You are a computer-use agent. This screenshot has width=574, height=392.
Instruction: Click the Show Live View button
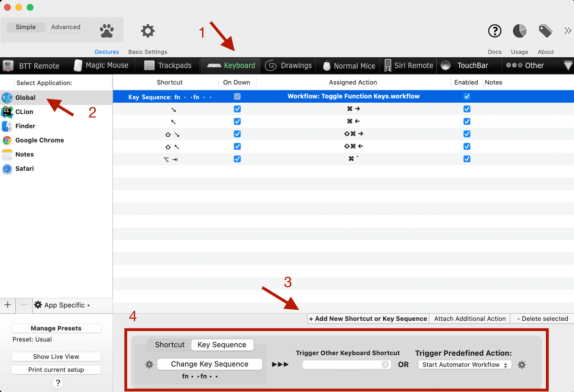click(x=56, y=357)
